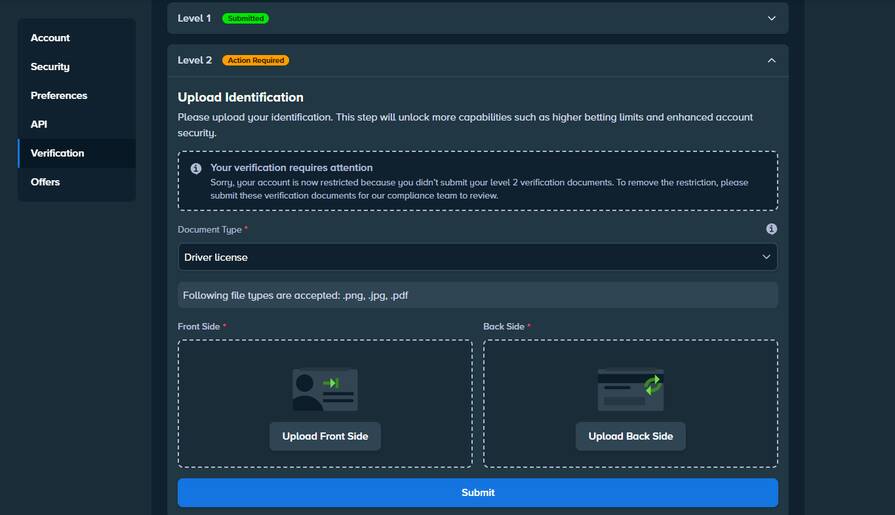The height and width of the screenshot is (515, 895).
Task: Open the Security settings page
Action: tap(50, 67)
